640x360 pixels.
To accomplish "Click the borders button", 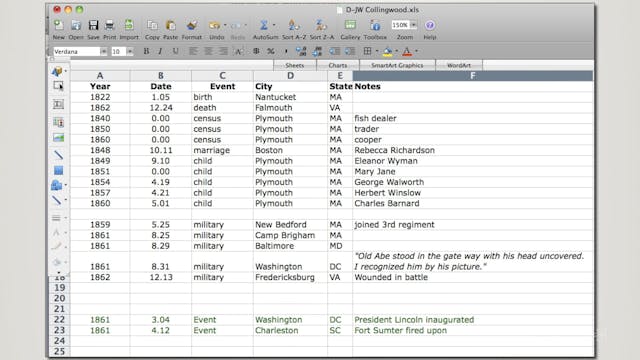I will pos(367,51).
